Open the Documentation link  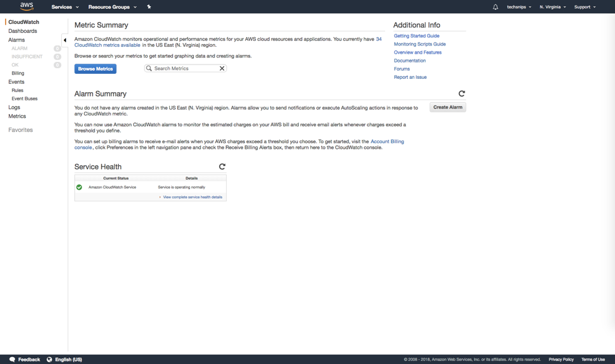pyautogui.click(x=410, y=61)
